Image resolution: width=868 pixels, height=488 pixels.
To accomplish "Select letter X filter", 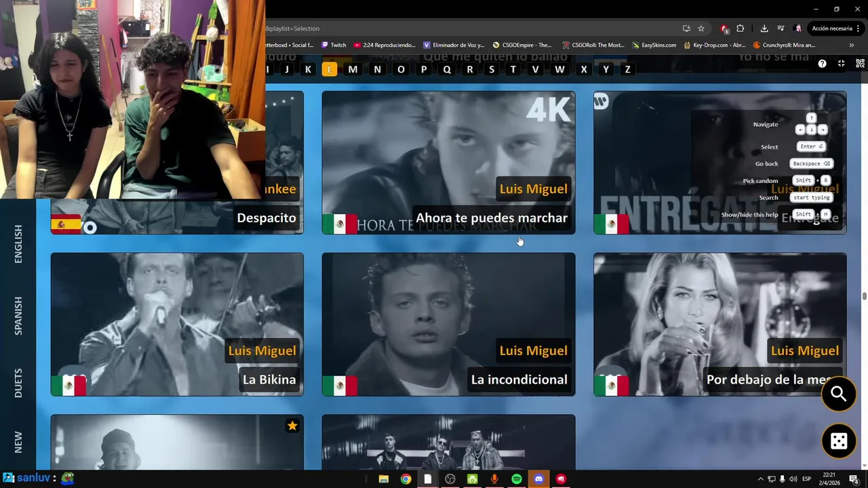I will (583, 69).
